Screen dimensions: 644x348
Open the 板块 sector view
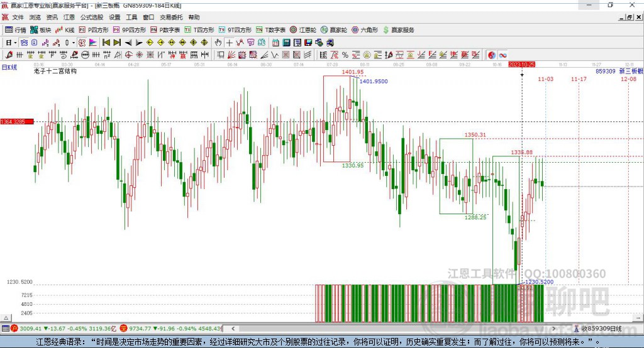pyautogui.click(x=41, y=30)
